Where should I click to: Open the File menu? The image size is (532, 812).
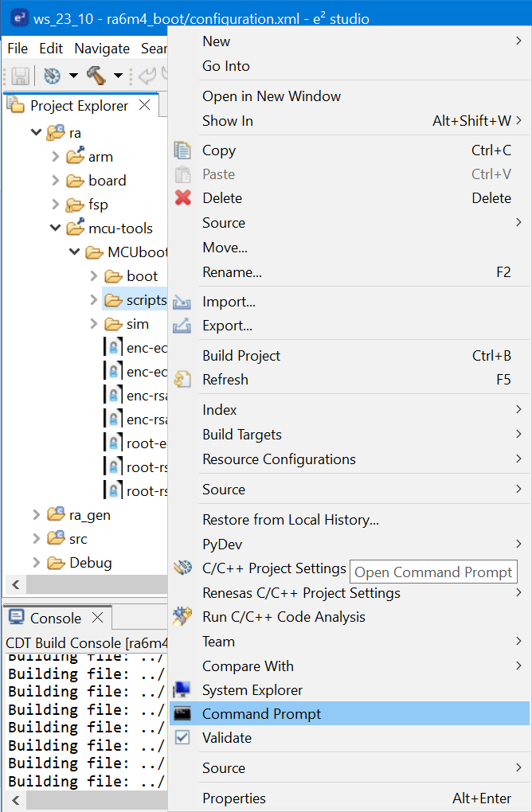[18, 49]
